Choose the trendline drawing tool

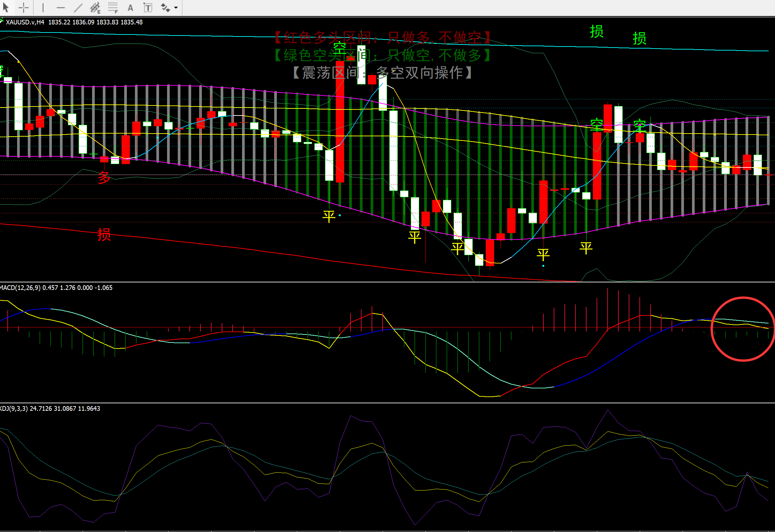(x=78, y=7)
